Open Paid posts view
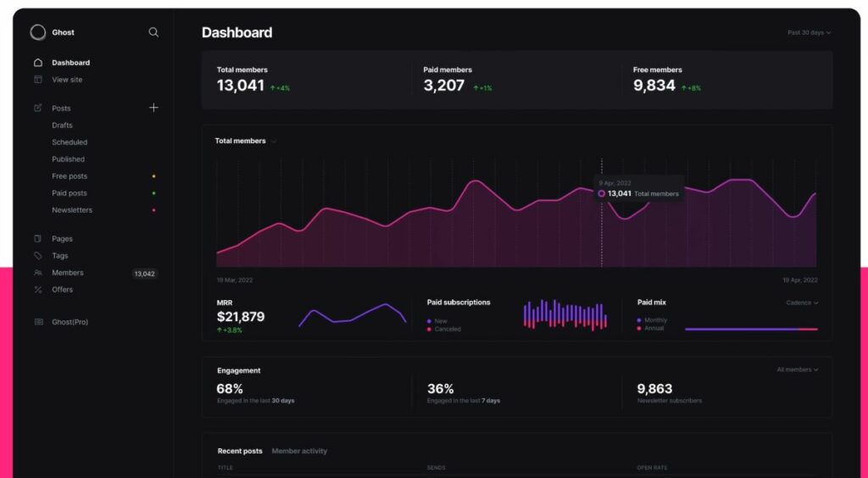 click(70, 193)
